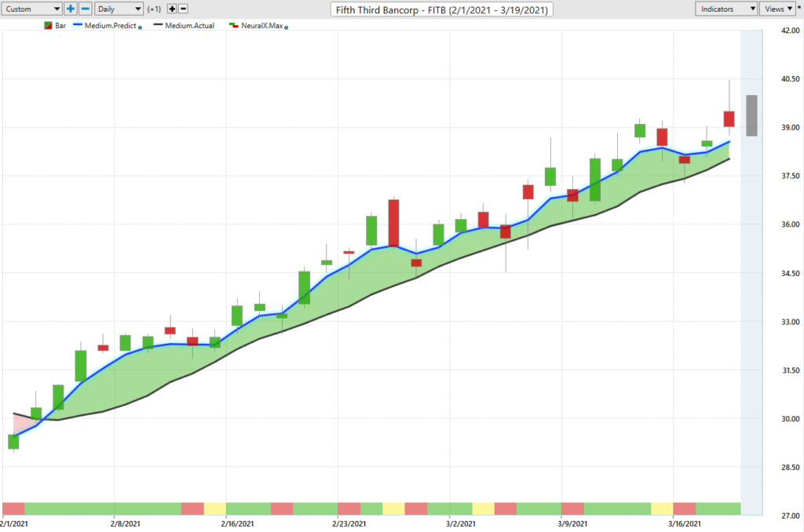
Task: Click the (+1) forecast offset label
Action: click(x=154, y=9)
